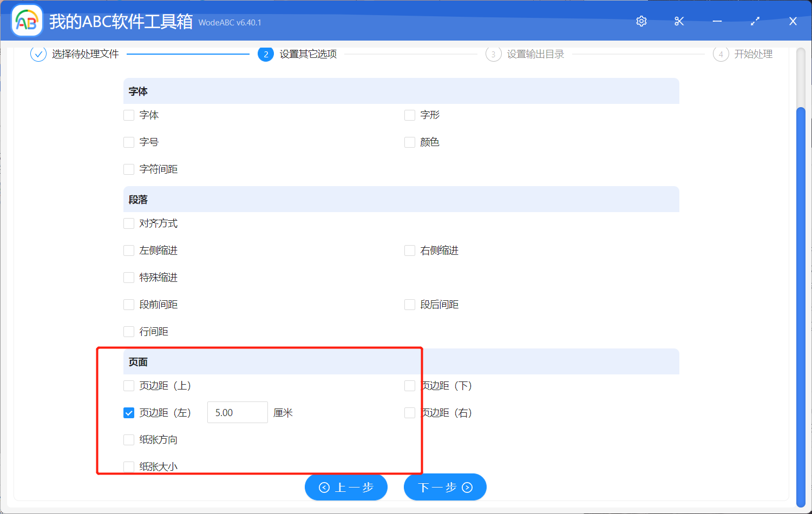
Task: Click the circled number 3 step indicator
Action: (x=493, y=54)
